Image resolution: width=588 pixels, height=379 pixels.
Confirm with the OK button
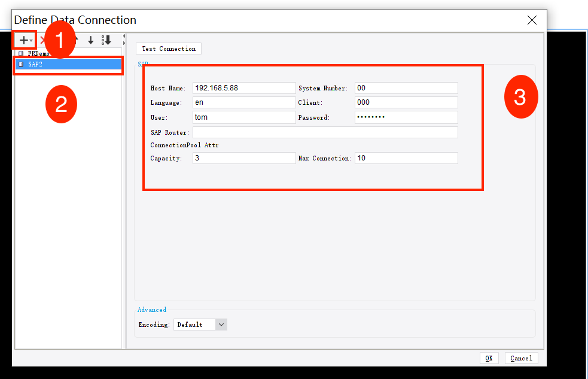point(489,358)
